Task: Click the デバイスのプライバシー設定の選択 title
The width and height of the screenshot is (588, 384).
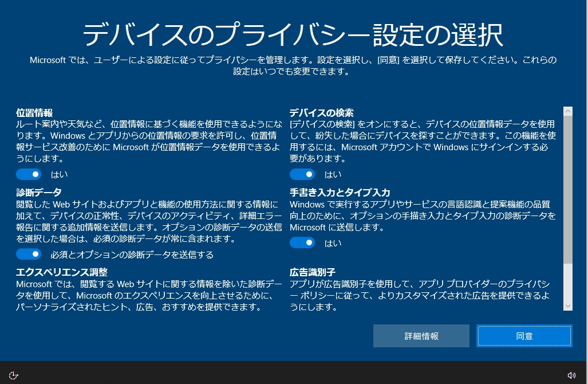Action: pos(293,34)
